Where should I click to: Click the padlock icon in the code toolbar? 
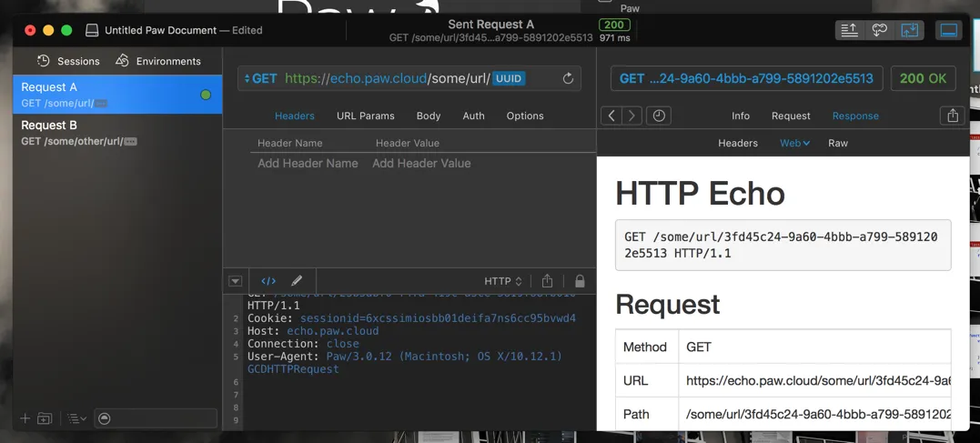pyautogui.click(x=580, y=281)
